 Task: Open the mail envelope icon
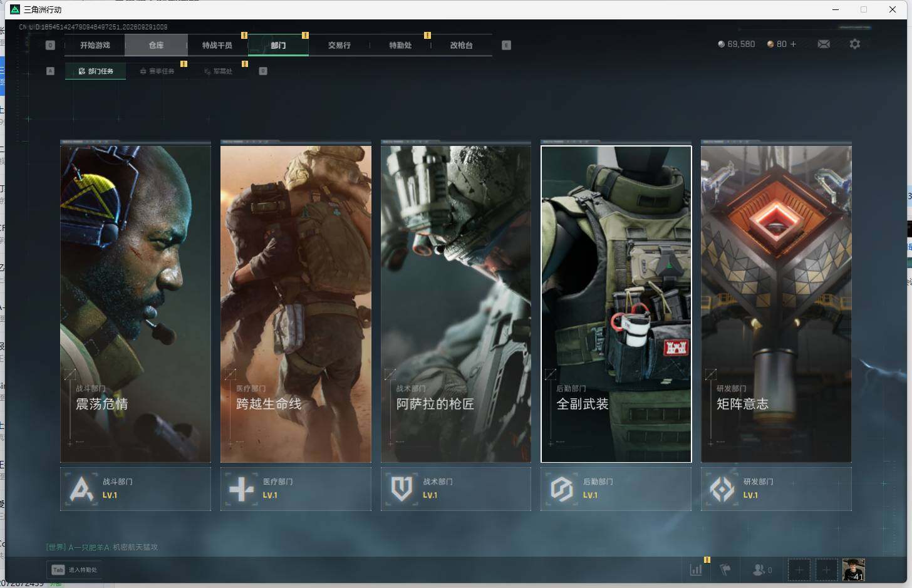click(824, 44)
